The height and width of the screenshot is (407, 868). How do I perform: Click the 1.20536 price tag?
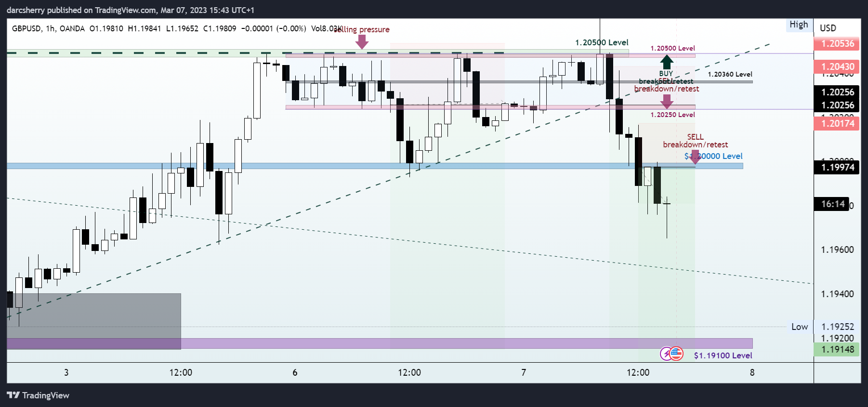tap(838, 43)
